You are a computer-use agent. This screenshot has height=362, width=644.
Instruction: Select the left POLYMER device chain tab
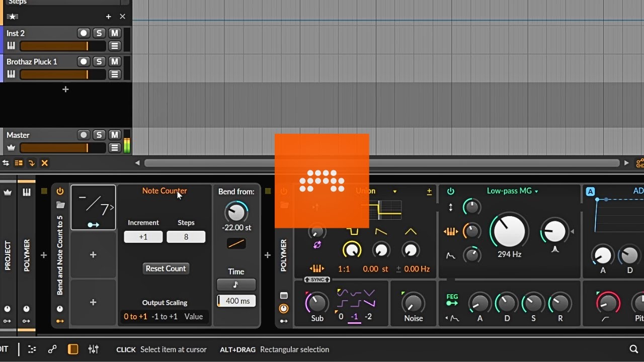pos(27,256)
